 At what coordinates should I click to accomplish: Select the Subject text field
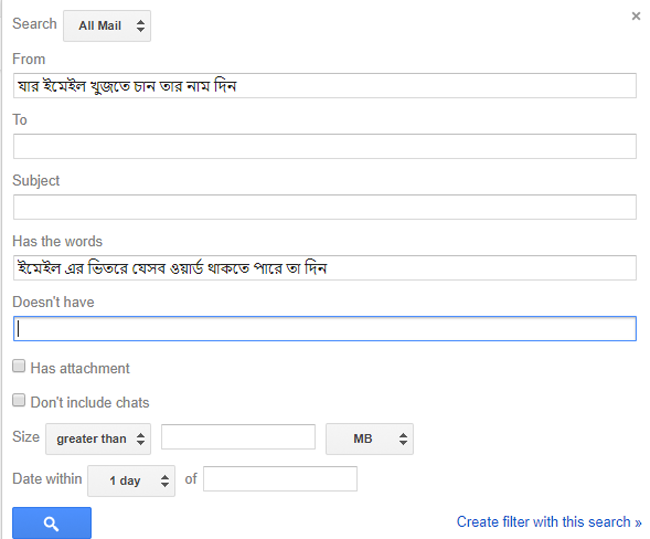click(x=325, y=207)
